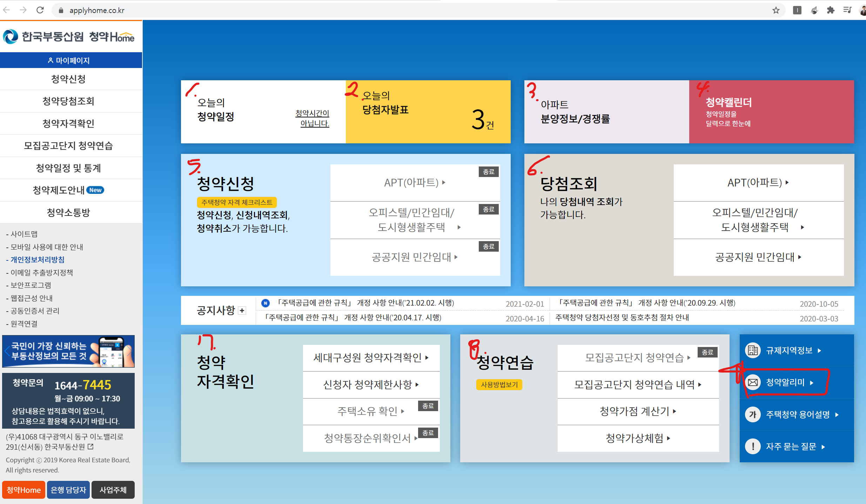Reload the page with the refresh icon
The image size is (866, 504).
pos(40,10)
